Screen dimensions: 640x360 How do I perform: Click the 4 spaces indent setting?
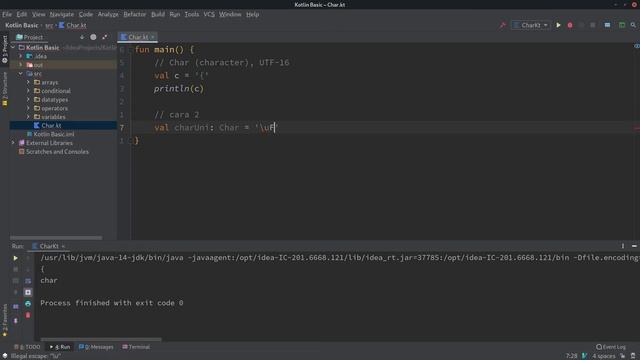pyautogui.click(x=604, y=356)
